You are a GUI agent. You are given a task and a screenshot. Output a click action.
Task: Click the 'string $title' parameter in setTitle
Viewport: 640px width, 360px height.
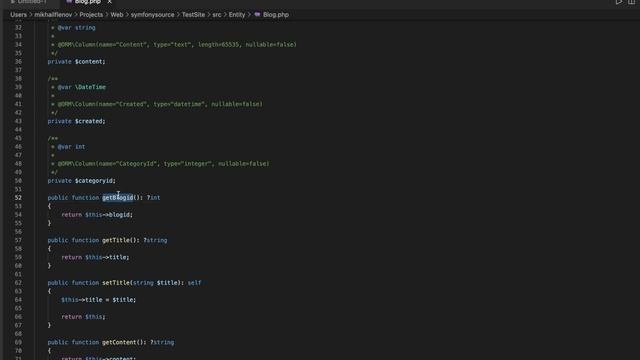pyautogui.click(x=155, y=283)
